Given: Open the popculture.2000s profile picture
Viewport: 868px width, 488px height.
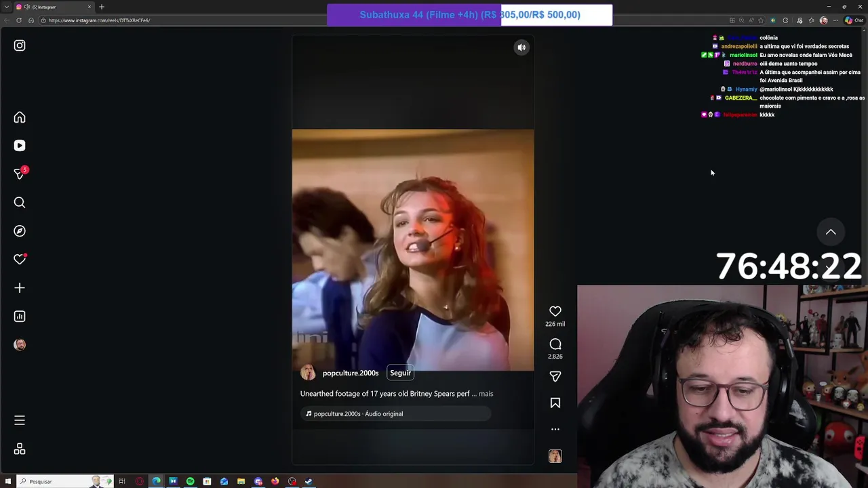Looking at the screenshot, I should coord(308,373).
